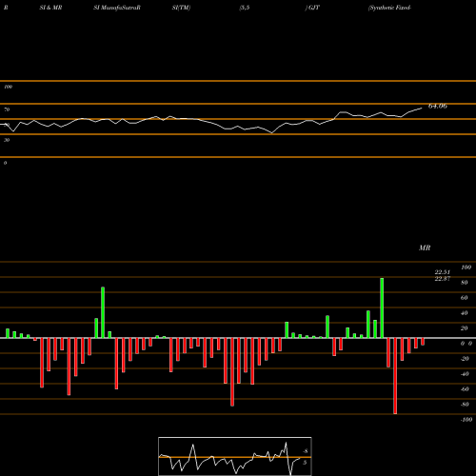Click the 64.06 RSI value label

pos(438,106)
